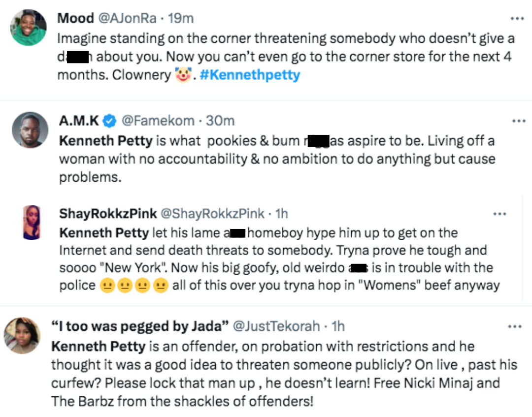This screenshot has width=532, height=417.
Task: Click the A.M.K display name
Action: point(79,121)
